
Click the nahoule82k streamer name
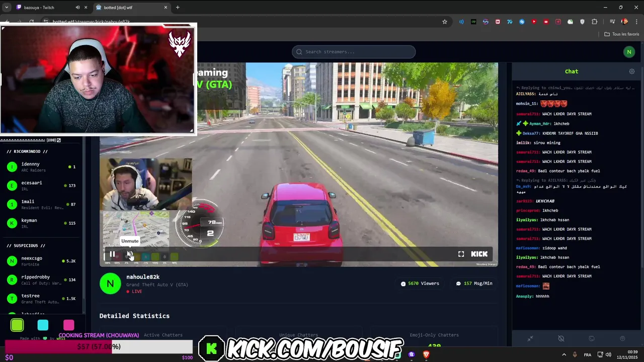point(143,277)
